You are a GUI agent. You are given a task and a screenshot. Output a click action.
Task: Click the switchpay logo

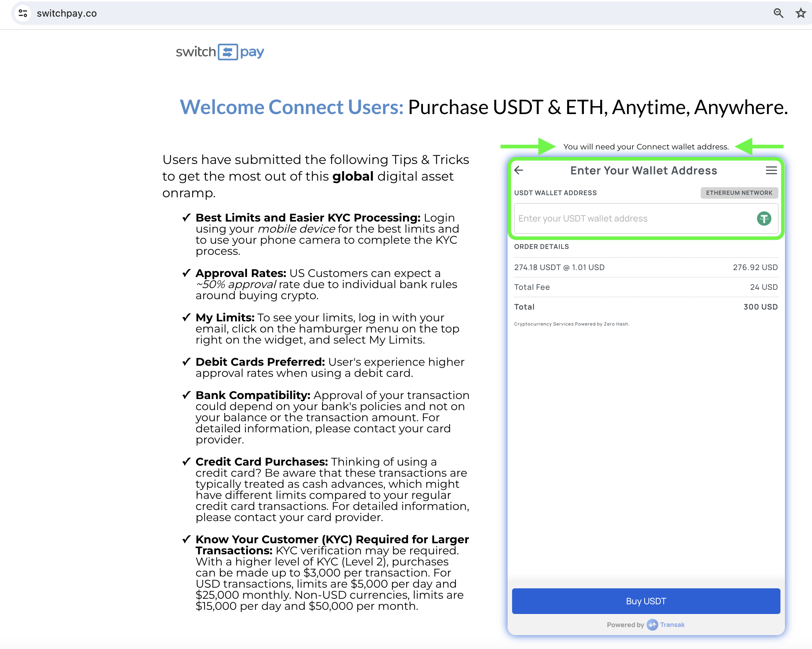pos(220,52)
